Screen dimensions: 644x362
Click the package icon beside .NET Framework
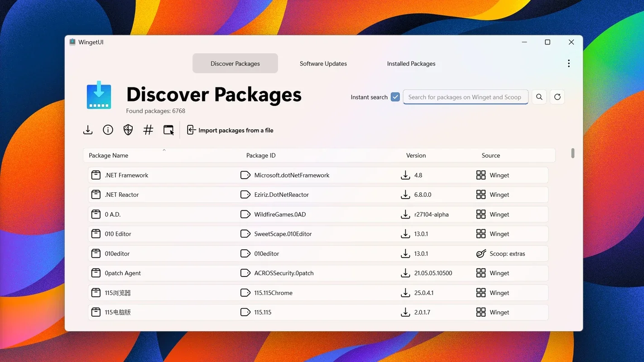click(96, 175)
